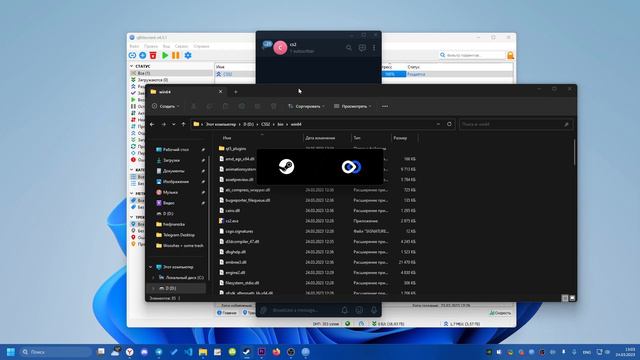This screenshot has width=640, height=360.
Task: Click Explorer search field
Action: coord(515,124)
